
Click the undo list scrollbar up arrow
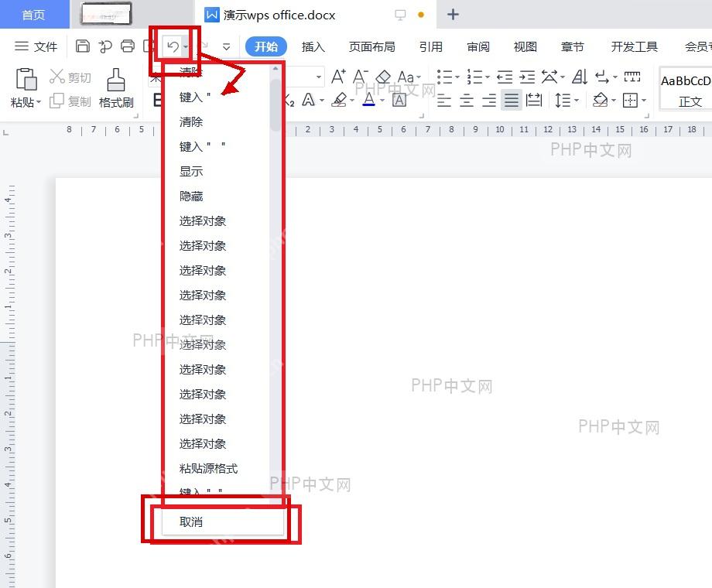click(276, 69)
